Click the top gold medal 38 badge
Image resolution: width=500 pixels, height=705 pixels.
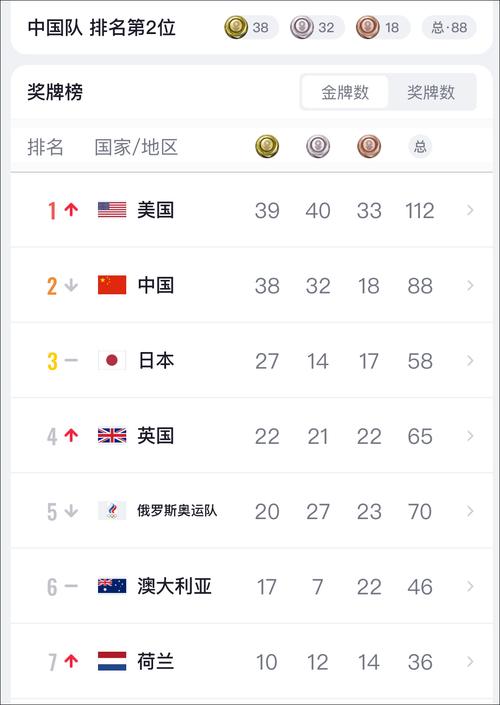pyautogui.click(x=251, y=27)
